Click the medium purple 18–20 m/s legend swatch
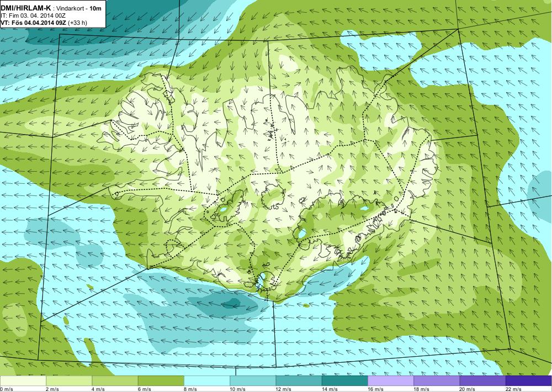 [x=437, y=381]
